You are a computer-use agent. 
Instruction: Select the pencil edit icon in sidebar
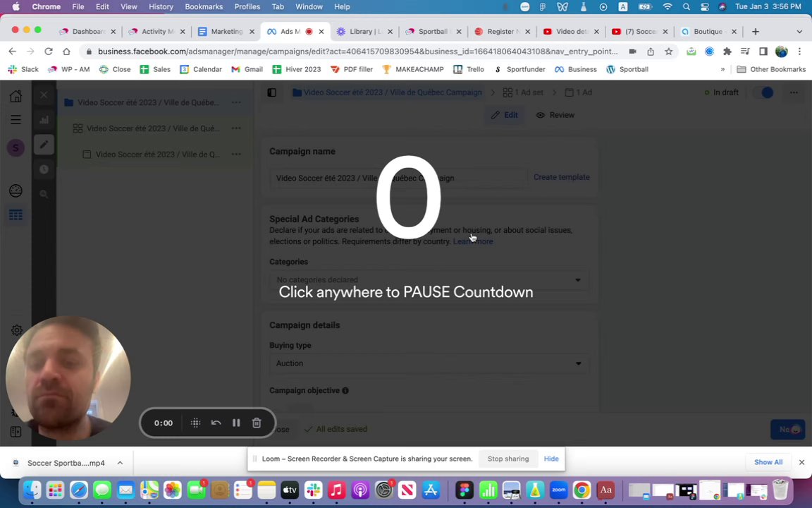pos(44,145)
